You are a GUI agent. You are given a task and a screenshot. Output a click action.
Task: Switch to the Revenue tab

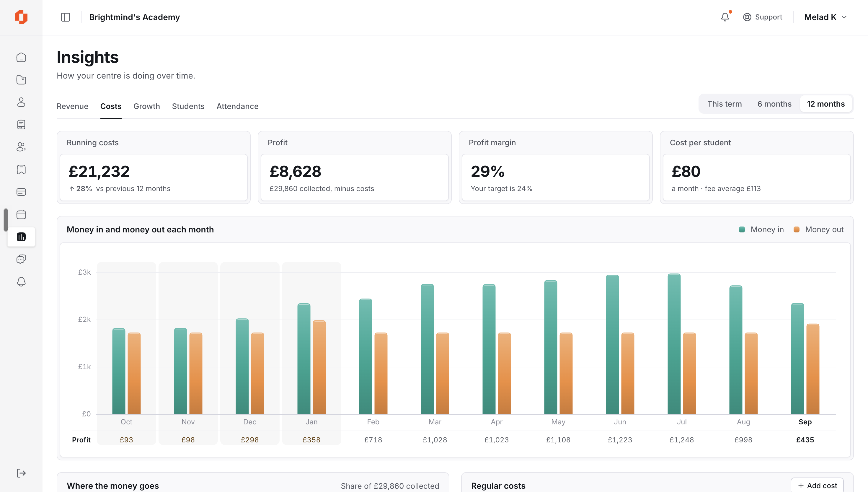pyautogui.click(x=72, y=106)
